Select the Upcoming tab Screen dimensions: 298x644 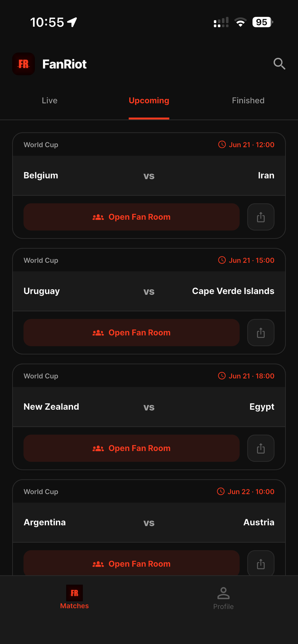pyautogui.click(x=149, y=101)
